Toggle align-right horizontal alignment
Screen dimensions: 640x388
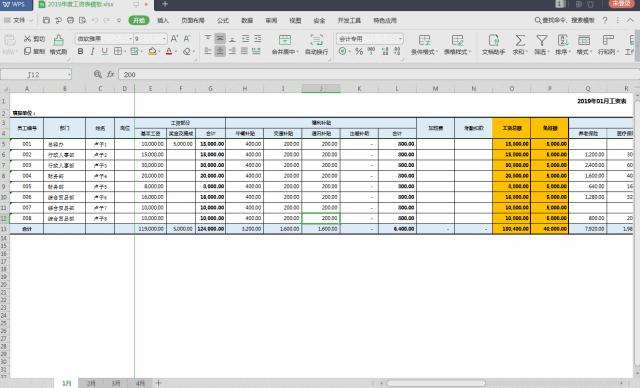click(x=232, y=51)
